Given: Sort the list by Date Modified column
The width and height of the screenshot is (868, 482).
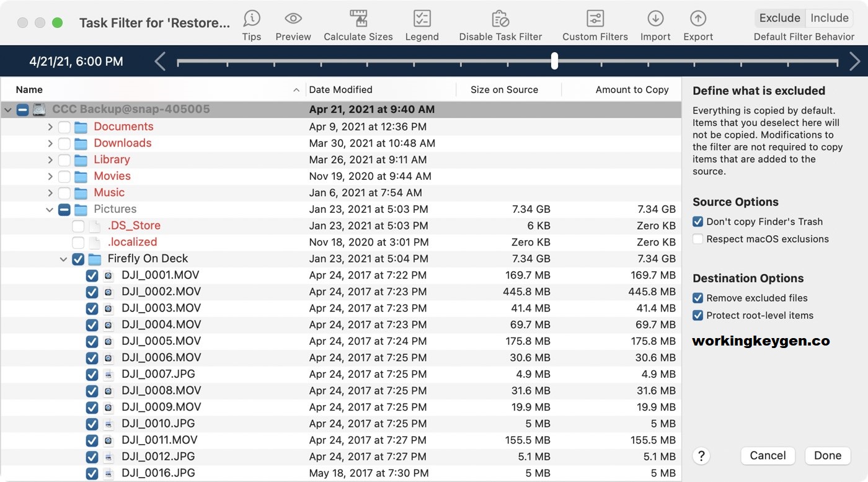Looking at the screenshot, I should point(340,90).
